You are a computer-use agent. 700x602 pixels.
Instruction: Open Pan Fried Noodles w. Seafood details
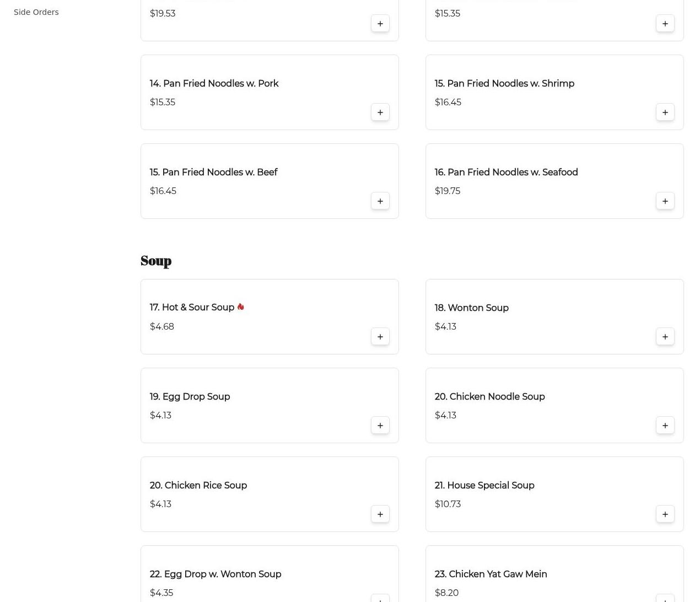click(x=505, y=172)
